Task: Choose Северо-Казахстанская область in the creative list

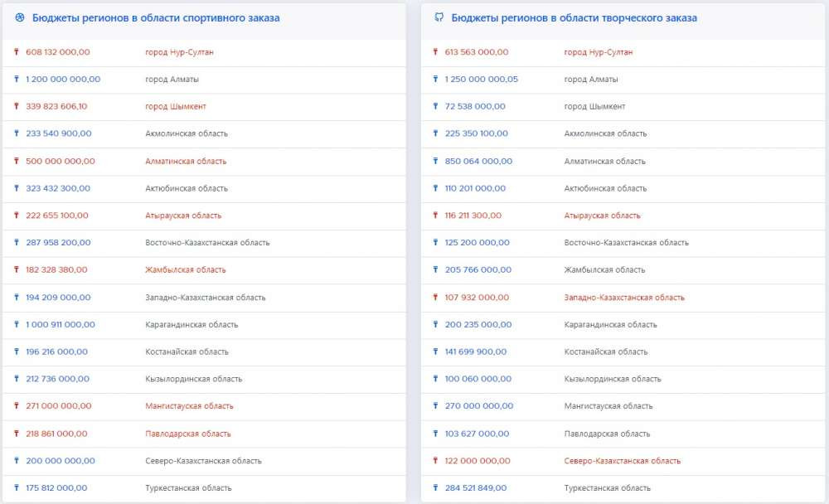Action: (622, 461)
